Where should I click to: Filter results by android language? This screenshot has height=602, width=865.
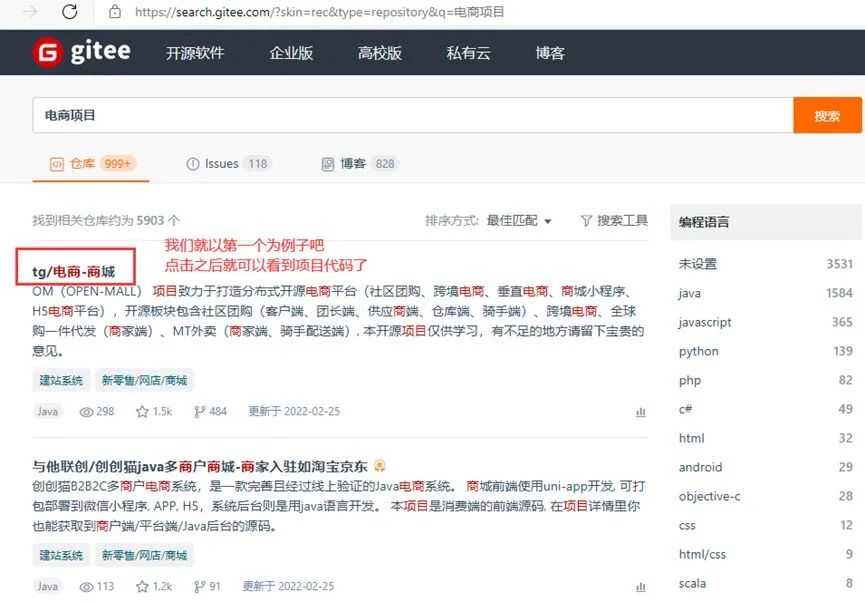[766, 467]
